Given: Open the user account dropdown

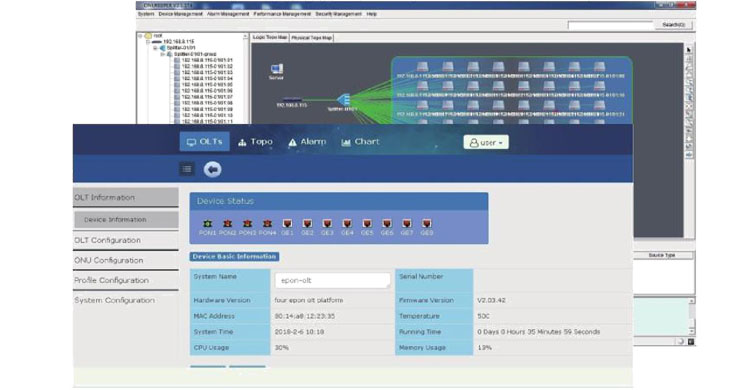Looking at the screenshot, I should pyautogui.click(x=486, y=142).
